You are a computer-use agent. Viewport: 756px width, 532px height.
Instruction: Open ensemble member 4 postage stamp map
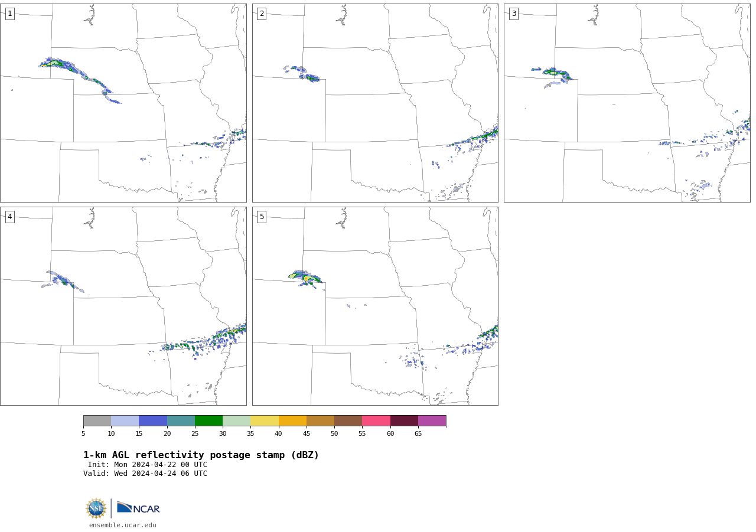click(x=123, y=306)
